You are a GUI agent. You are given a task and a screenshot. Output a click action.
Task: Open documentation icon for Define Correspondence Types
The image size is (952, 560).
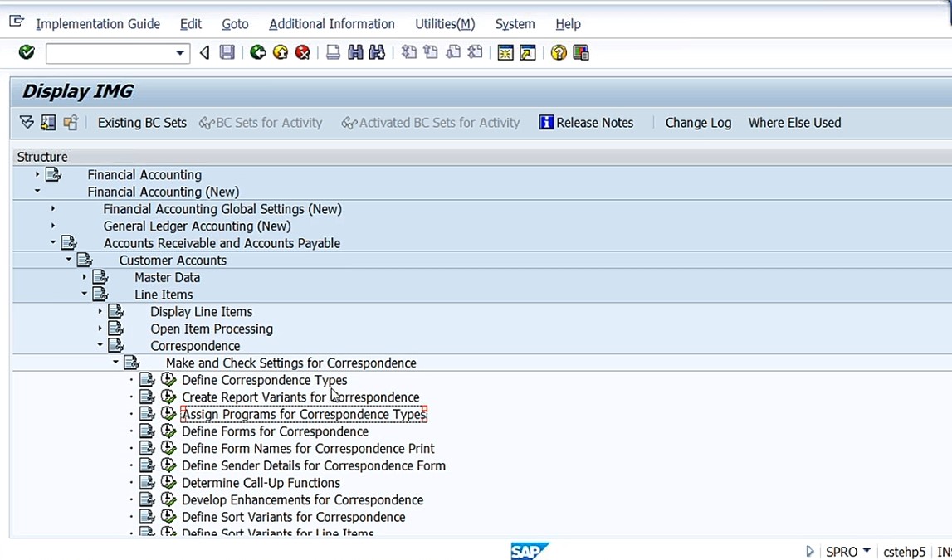coord(148,380)
